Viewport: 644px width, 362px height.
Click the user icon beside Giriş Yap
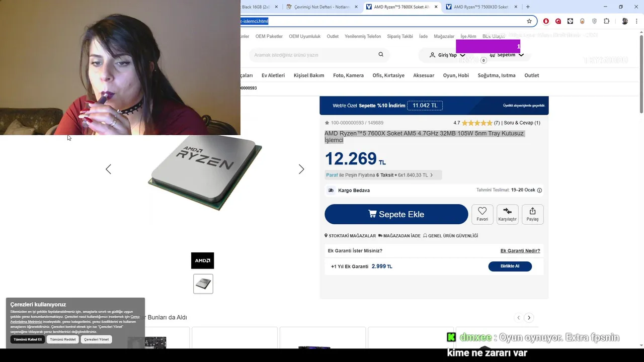pos(432,55)
